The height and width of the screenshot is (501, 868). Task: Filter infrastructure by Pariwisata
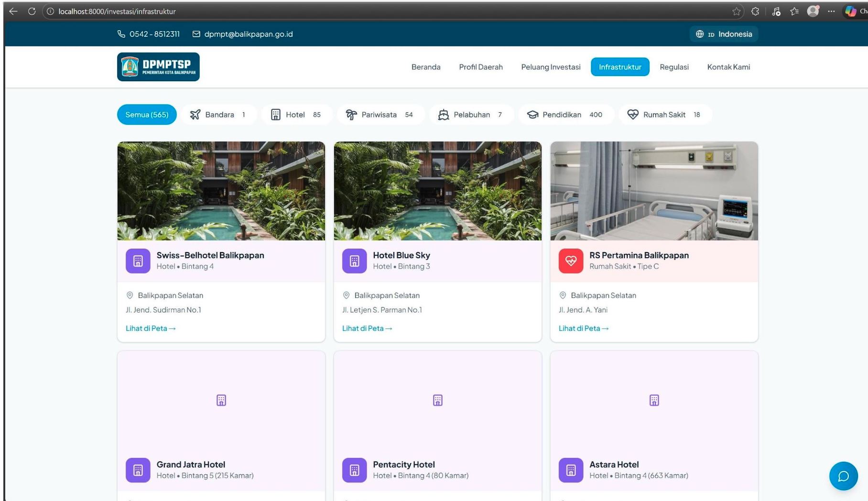(x=380, y=115)
